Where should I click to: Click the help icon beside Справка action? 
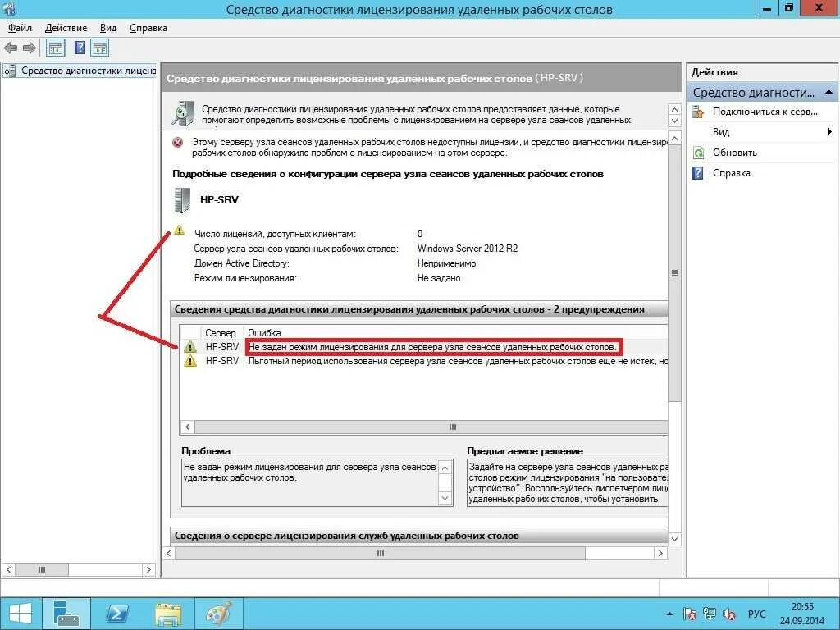point(698,173)
